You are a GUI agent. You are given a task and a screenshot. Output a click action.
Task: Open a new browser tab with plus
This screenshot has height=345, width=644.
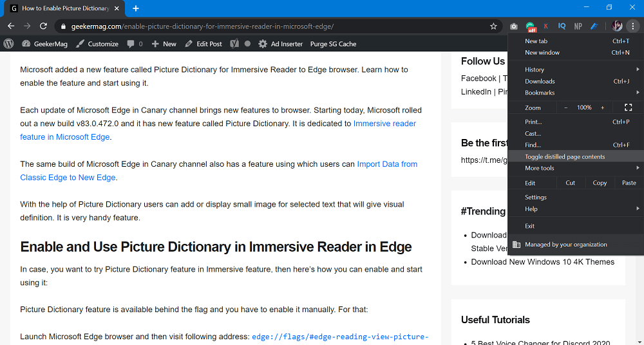(x=135, y=8)
